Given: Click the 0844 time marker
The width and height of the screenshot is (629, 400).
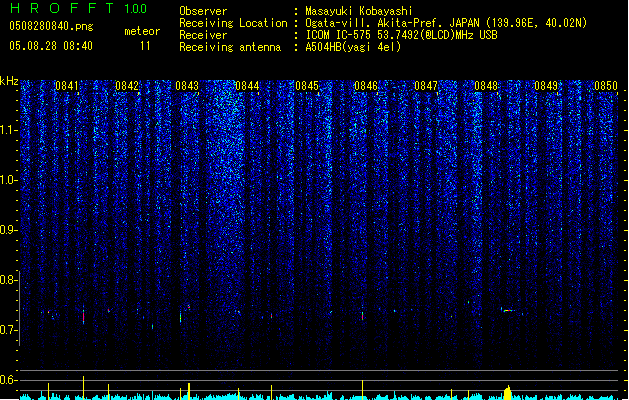Looking at the screenshot, I should pyautogui.click(x=247, y=86).
